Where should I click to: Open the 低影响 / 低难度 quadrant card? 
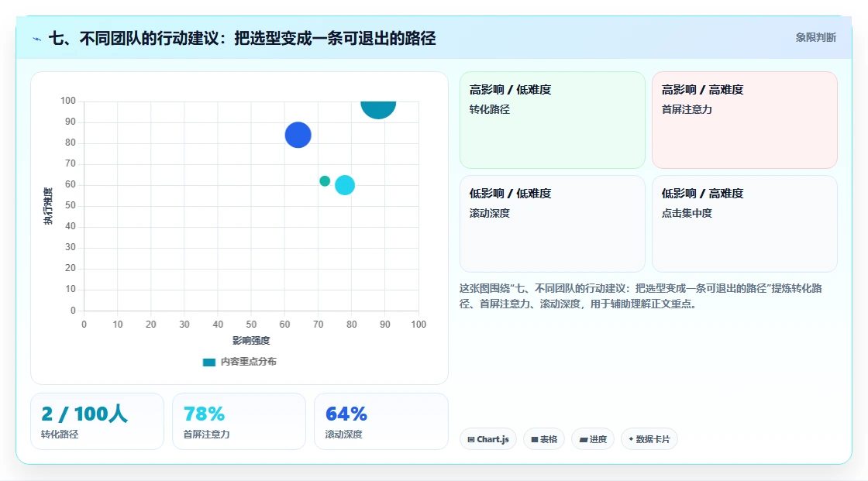(x=553, y=224)
